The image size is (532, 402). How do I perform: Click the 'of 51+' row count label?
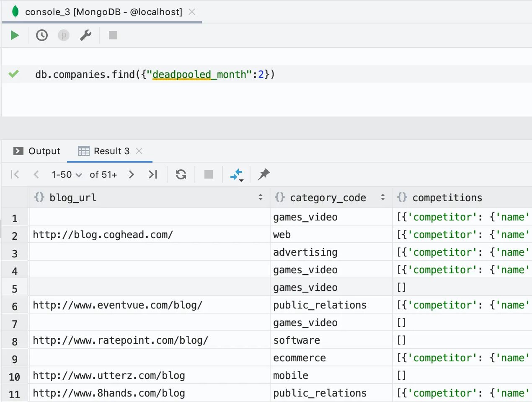[x=103, y=174]
